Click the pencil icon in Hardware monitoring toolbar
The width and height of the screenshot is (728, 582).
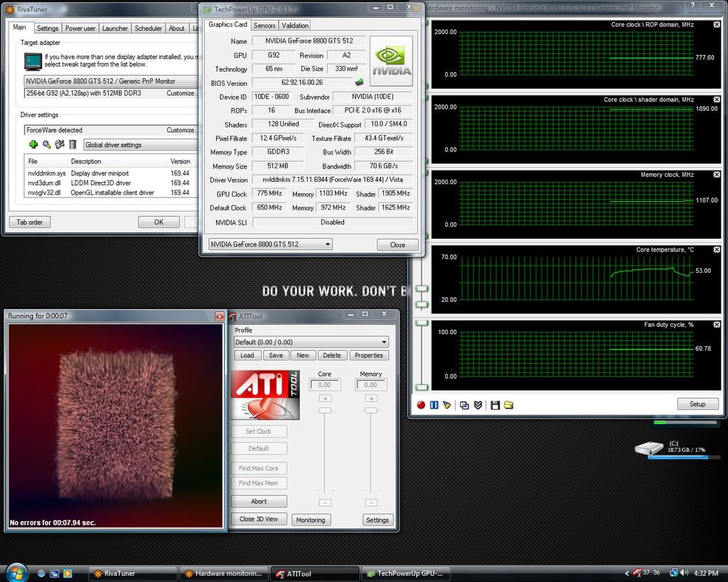click(x=446, y=405)
